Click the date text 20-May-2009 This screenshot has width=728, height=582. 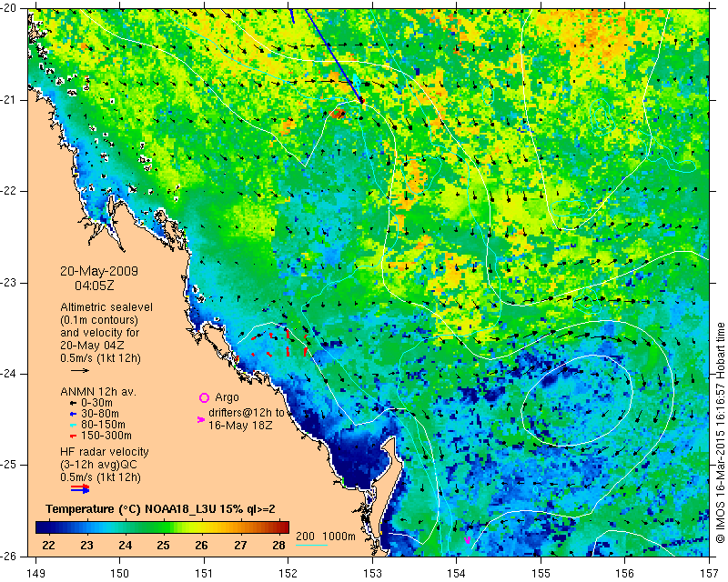99,271
